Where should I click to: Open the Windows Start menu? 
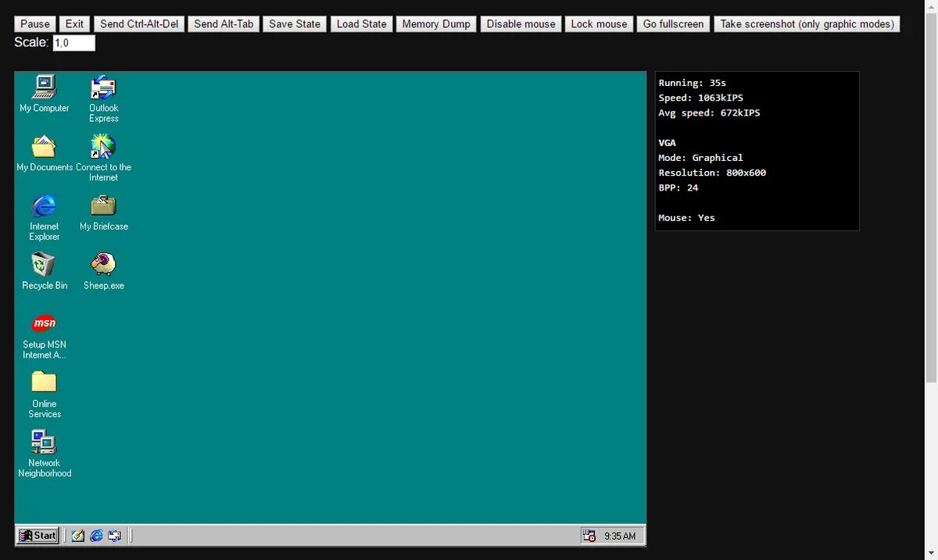pyautogui.click(x=38, y=536)
